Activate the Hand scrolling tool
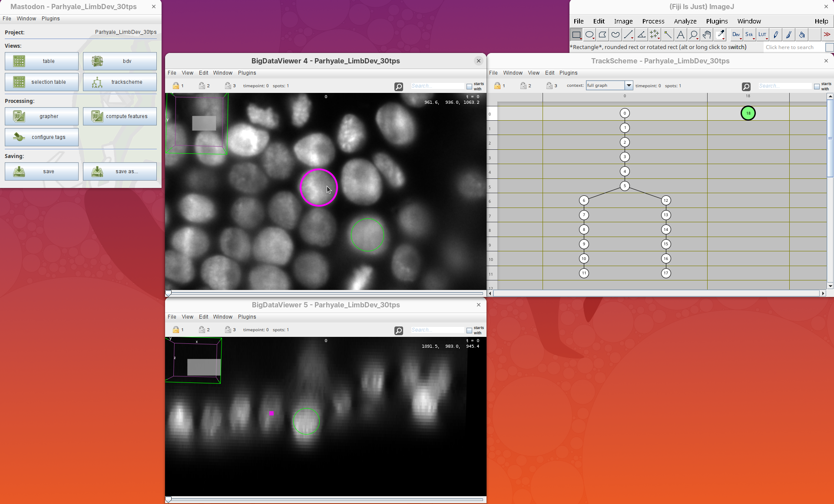 coord(707,35)
